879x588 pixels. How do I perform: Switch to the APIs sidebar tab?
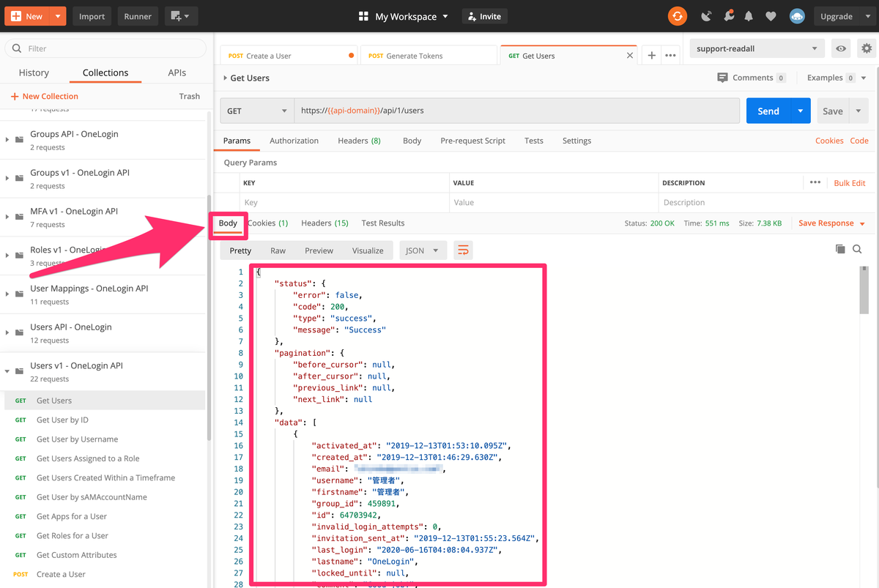pos(177,72)
